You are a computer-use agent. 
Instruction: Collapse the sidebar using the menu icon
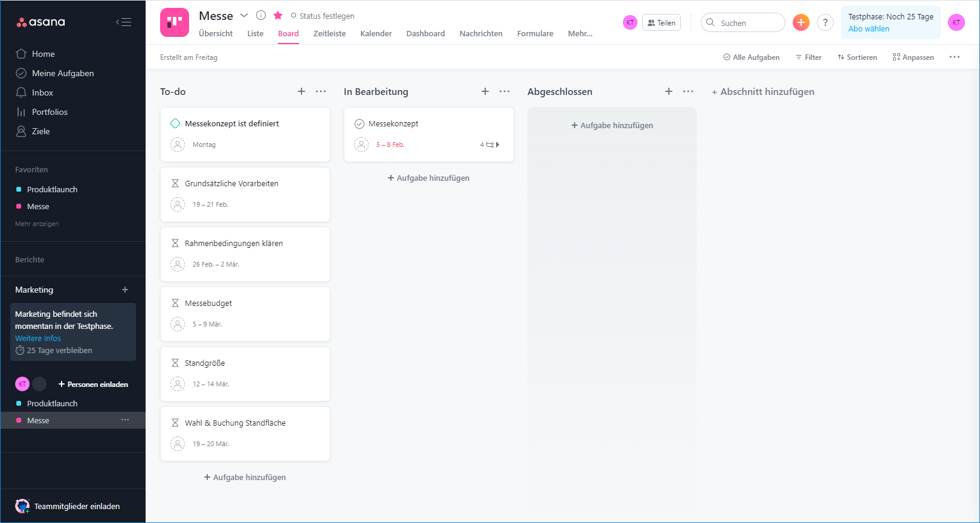(124, 22)
